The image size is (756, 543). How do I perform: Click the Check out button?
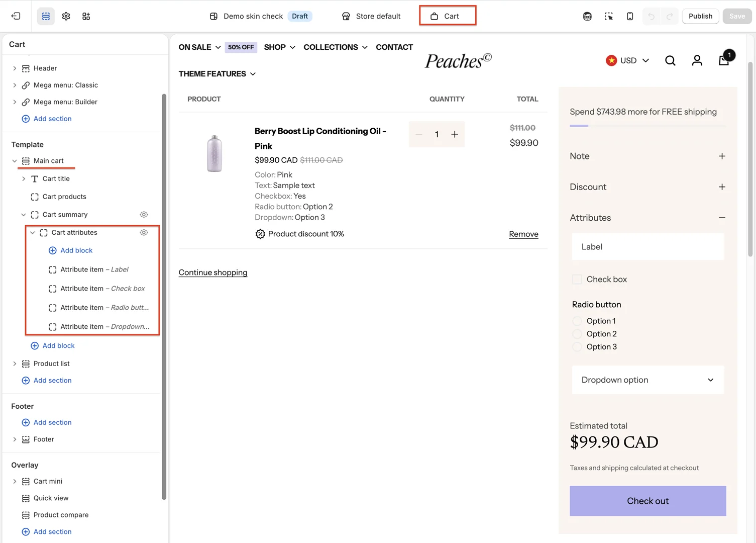[x=647, y=501]
